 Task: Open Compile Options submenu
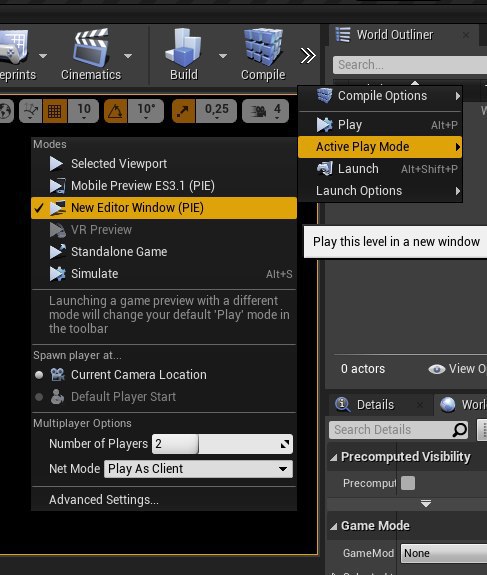(380, 96)
